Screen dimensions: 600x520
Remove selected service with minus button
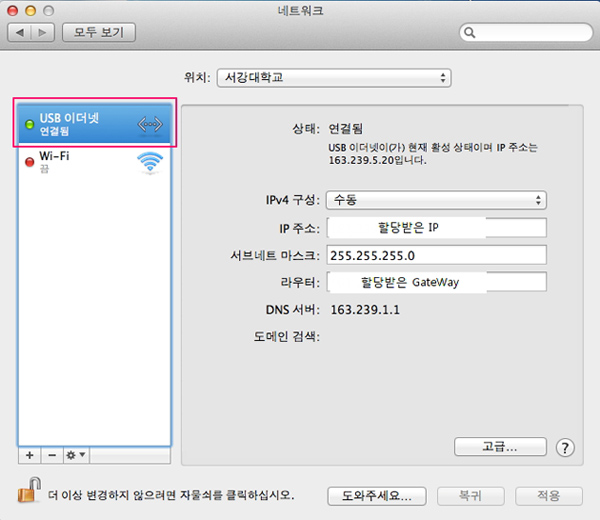pos(51,454)
